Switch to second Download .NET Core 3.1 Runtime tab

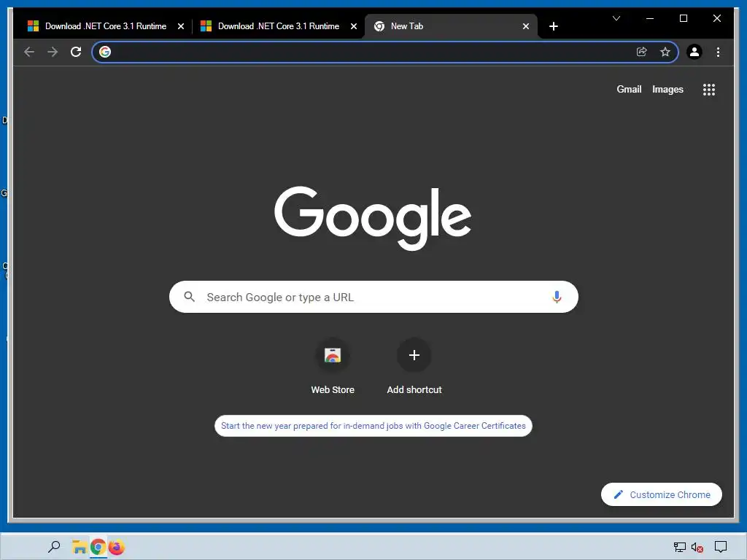278,26
